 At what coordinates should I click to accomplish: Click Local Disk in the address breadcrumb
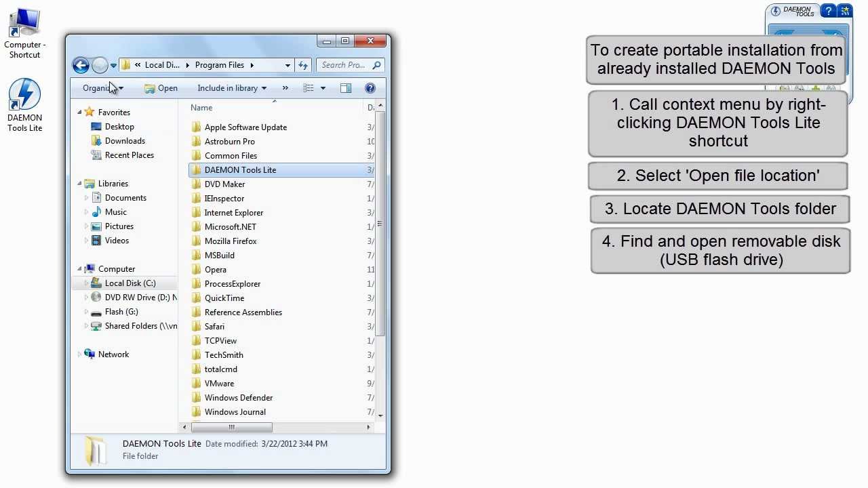(x=162, y=65)
